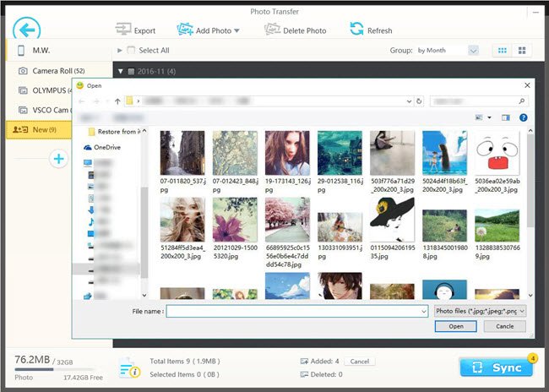Select thumbnail 29-012538_116.jpg
Image resolution: width=549 pixels, height=392 pixels.
pos(340,162)
